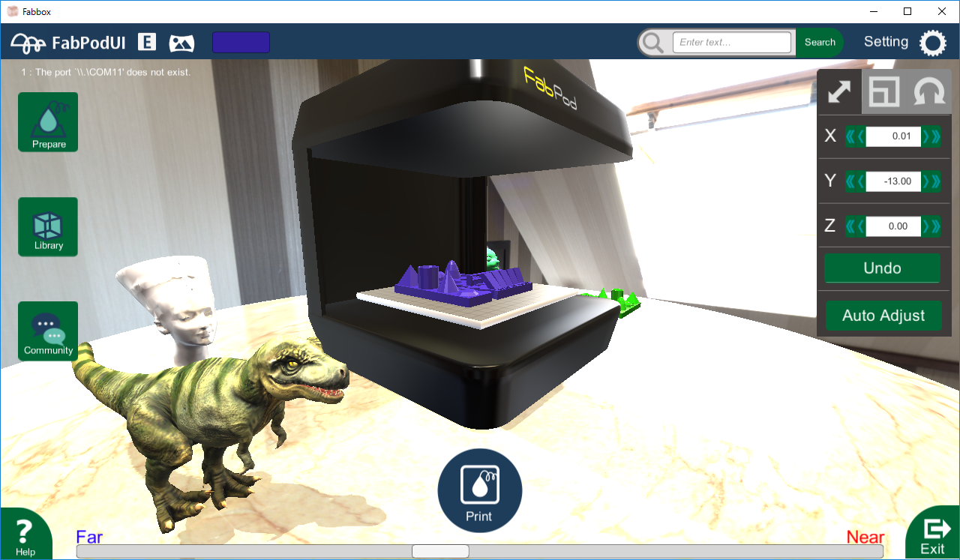Click the Far label

tap(89, 537)
